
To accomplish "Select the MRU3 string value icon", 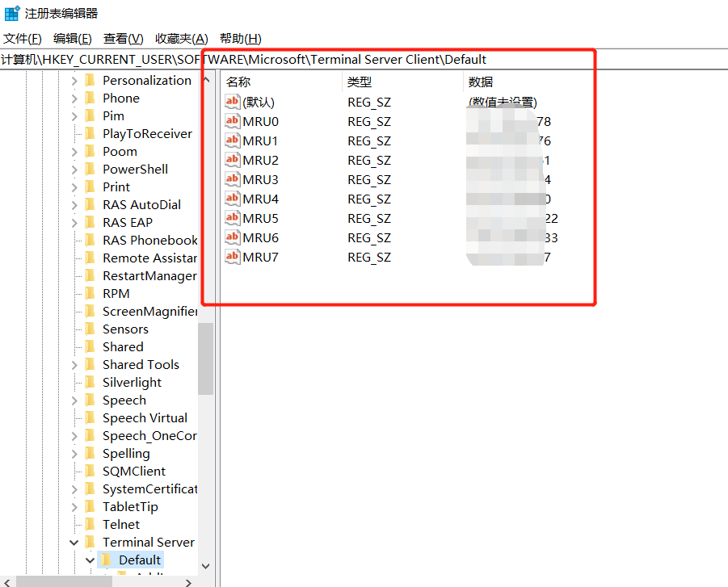I will pyautogui.click(x=232, y=179).
